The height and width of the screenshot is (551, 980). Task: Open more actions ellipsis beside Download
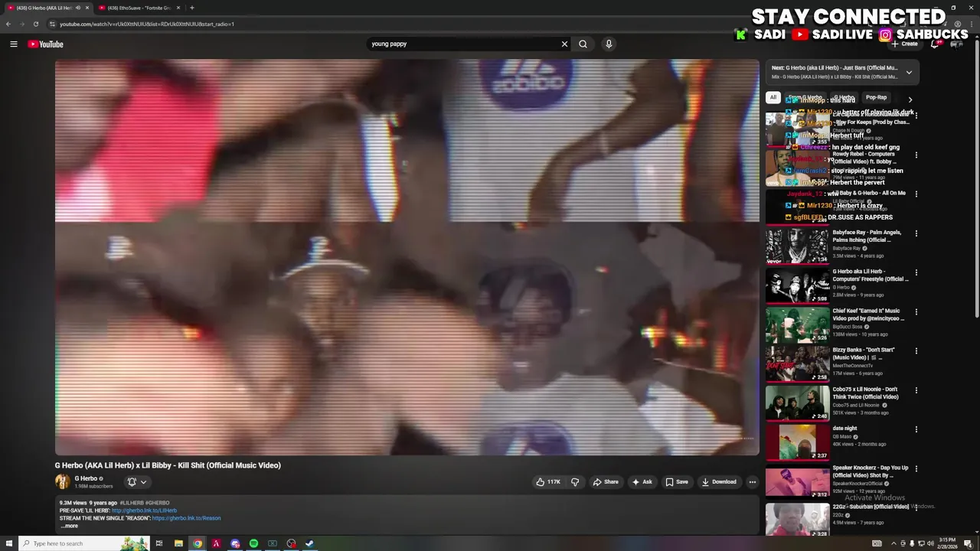tap(752, 482)
